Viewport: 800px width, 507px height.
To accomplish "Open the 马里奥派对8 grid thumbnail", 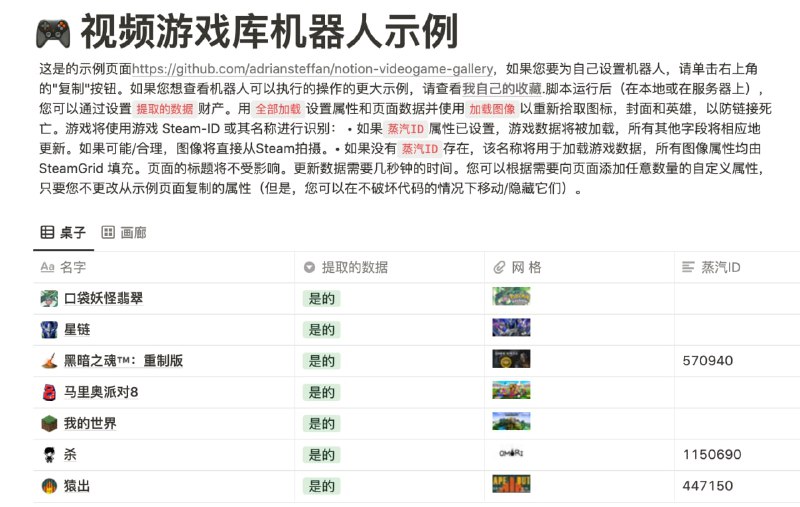I will pyautogui.click(x=511, y=390).
